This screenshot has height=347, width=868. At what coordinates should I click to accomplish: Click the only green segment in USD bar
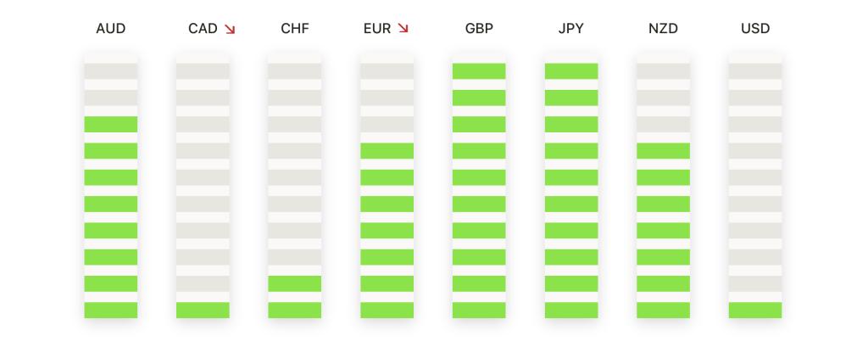tap(755, 310)
